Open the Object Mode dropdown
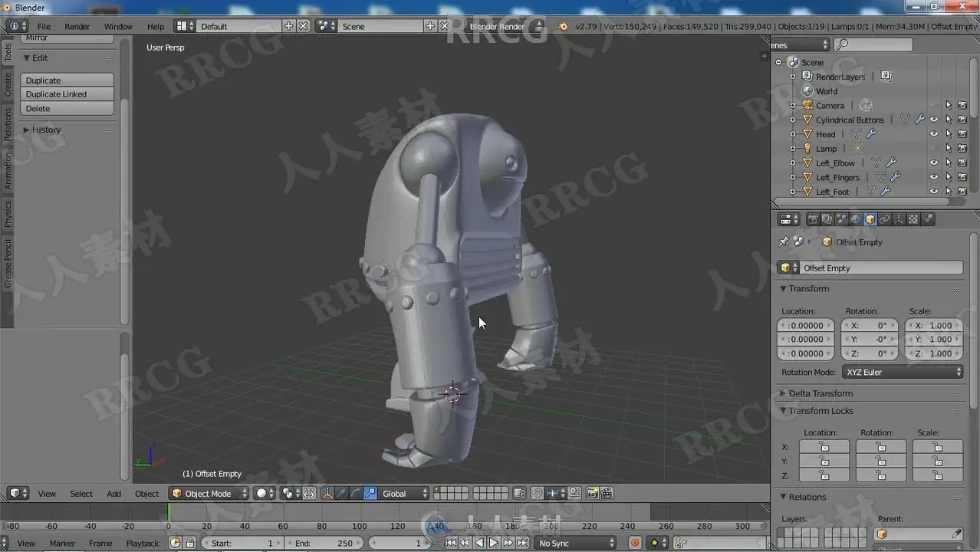This screenshot has height=552, width=980. (209, 494)
